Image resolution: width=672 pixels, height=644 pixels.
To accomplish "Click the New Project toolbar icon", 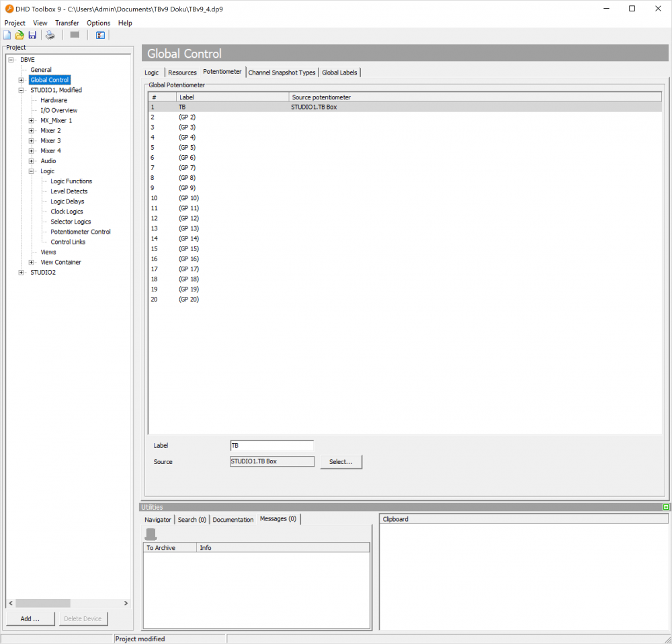I will pos(7,35).
